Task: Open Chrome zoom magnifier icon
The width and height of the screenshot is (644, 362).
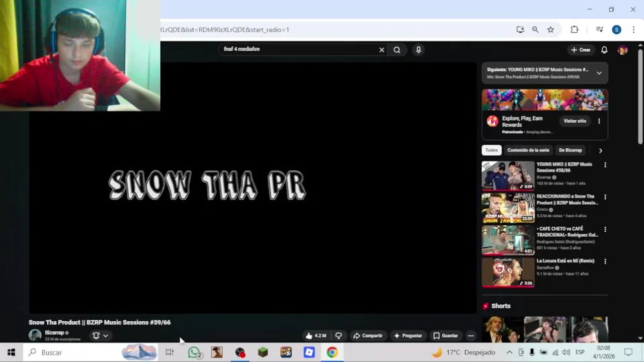Action: point(535,30)
